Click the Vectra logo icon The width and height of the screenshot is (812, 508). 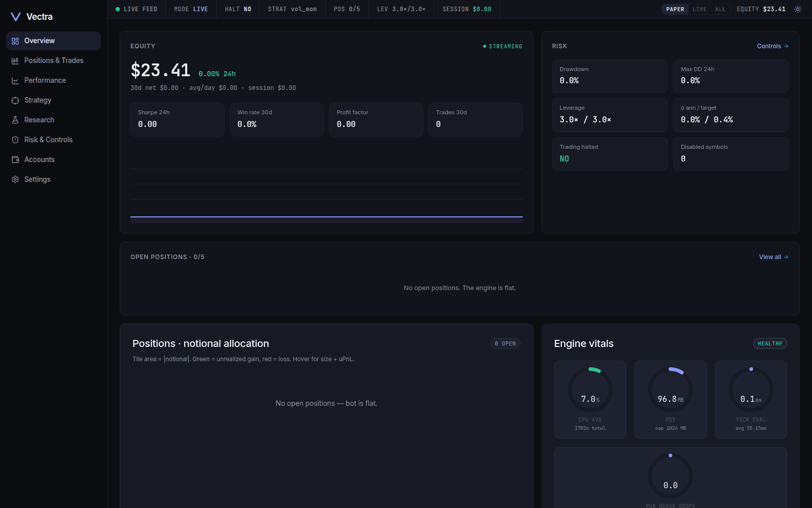[16, 17]
